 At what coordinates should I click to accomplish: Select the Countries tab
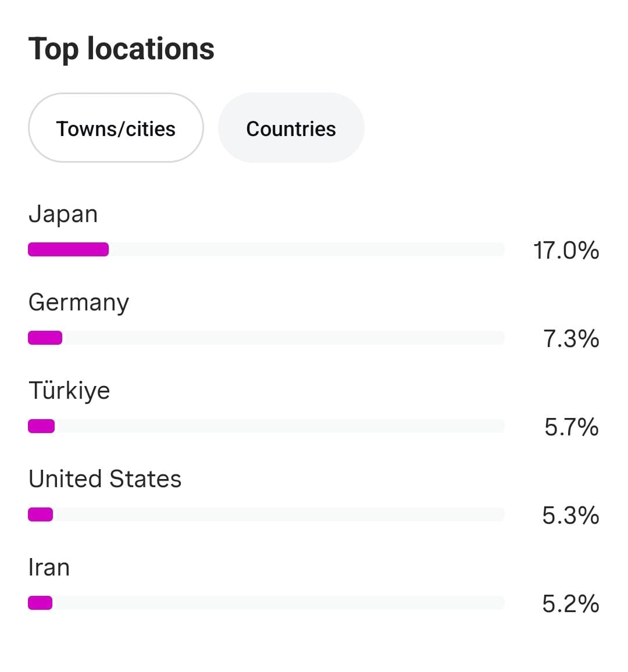point(291,128)
